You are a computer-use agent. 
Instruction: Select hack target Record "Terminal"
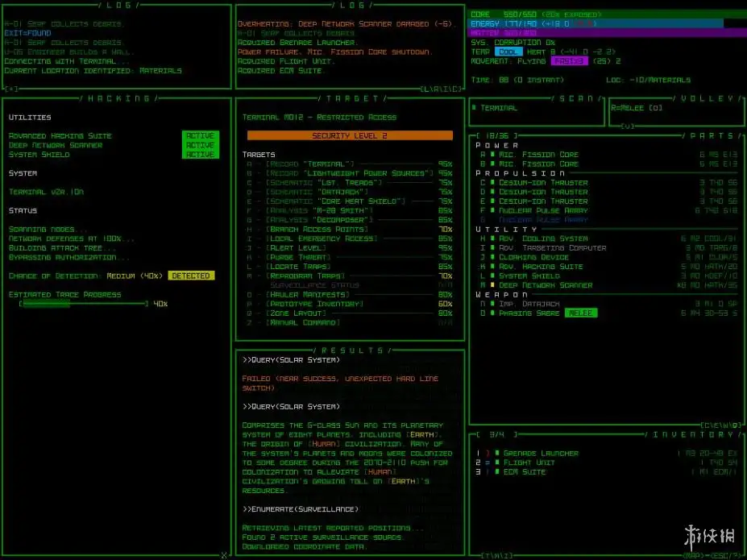350,164
